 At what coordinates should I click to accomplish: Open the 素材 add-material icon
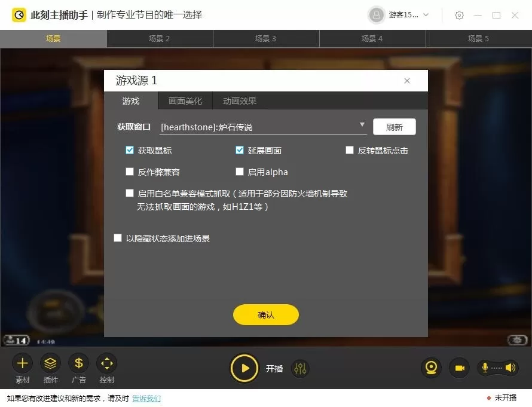tap(22, 363)
